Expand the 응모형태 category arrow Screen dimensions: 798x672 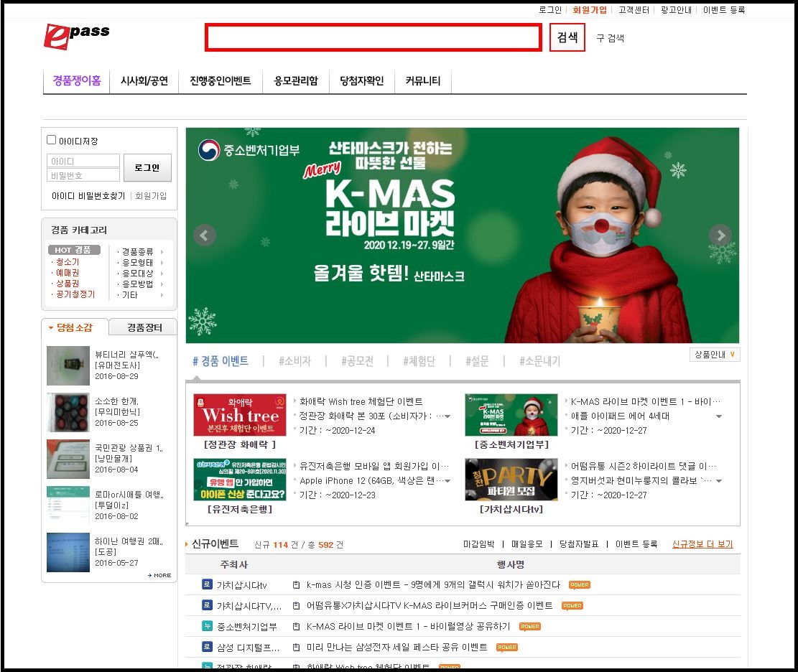pyautogui.click(x=162, y=263)
